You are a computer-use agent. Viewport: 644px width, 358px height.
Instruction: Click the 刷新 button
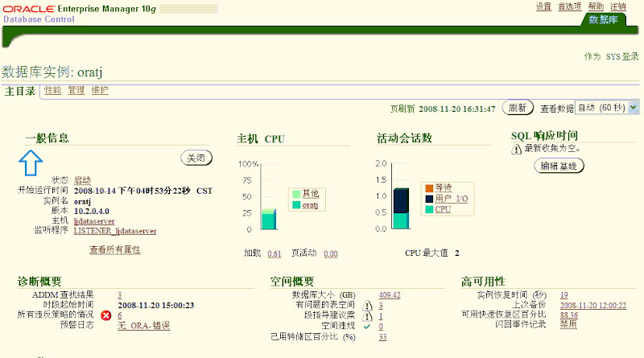tap(518, 108)
